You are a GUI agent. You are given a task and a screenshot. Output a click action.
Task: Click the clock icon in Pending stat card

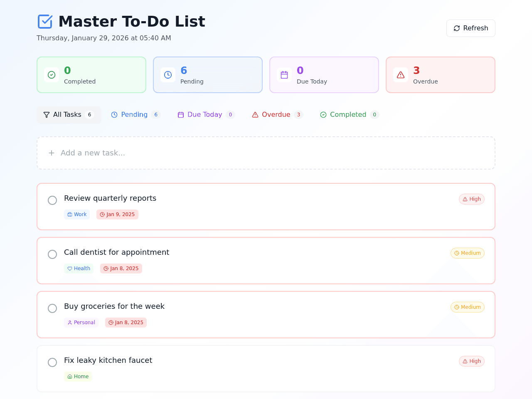pos(168,75)
